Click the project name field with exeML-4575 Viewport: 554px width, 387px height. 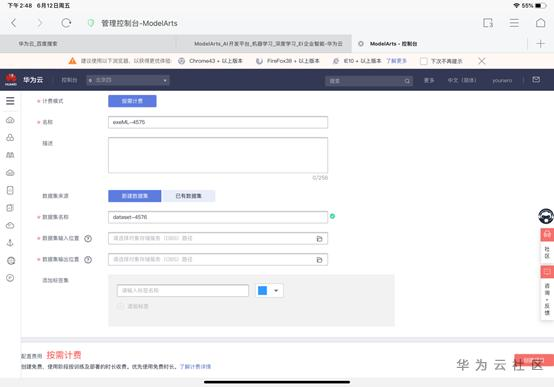tap(218, 122)
